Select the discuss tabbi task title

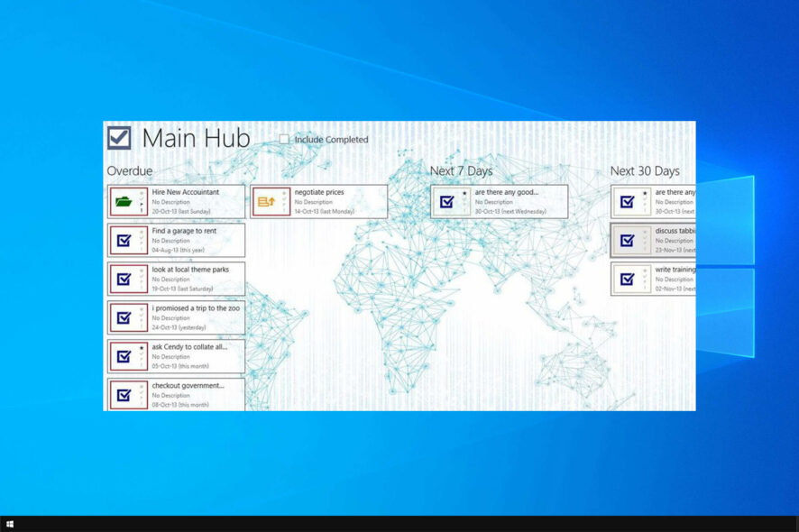pos(675,231)
